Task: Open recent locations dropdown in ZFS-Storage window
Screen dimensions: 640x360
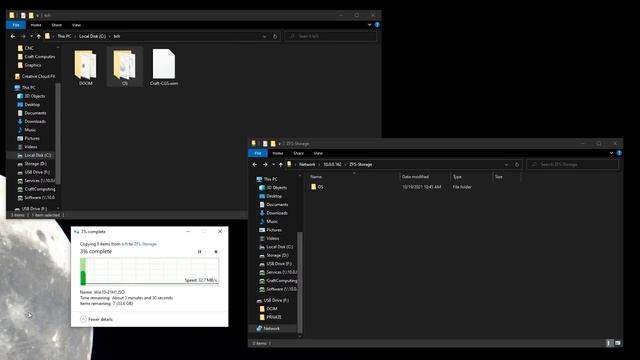Action: (x=273, y=164)
